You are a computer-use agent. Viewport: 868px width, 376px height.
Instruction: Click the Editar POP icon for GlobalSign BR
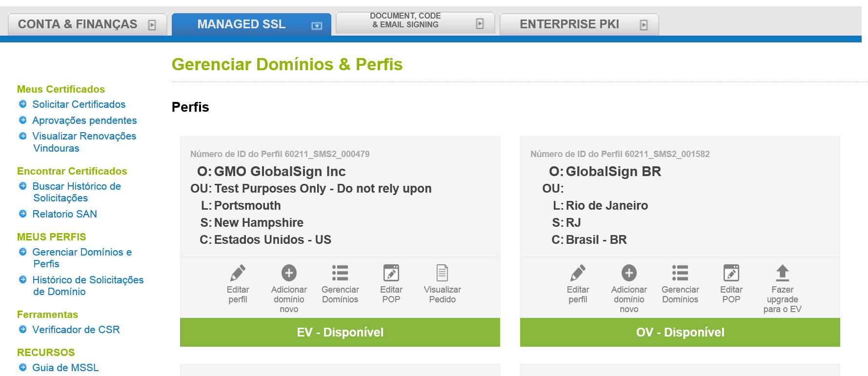[x=731, y=273]
